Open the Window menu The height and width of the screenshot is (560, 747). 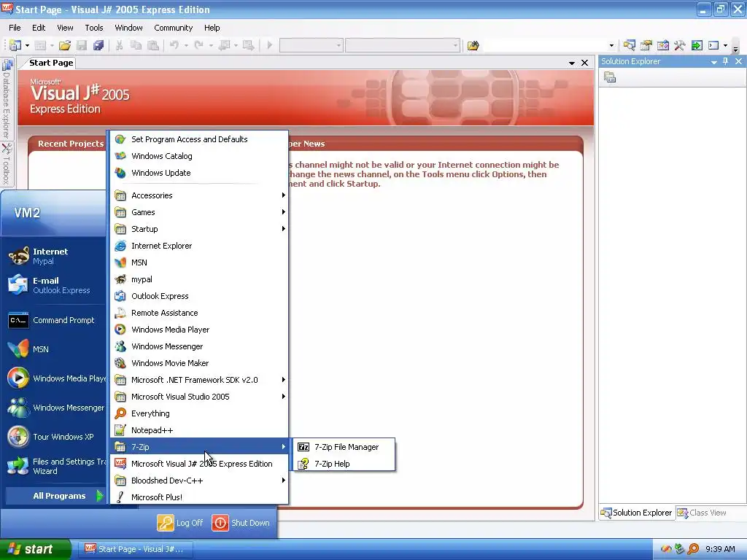[x=128, y=28]
